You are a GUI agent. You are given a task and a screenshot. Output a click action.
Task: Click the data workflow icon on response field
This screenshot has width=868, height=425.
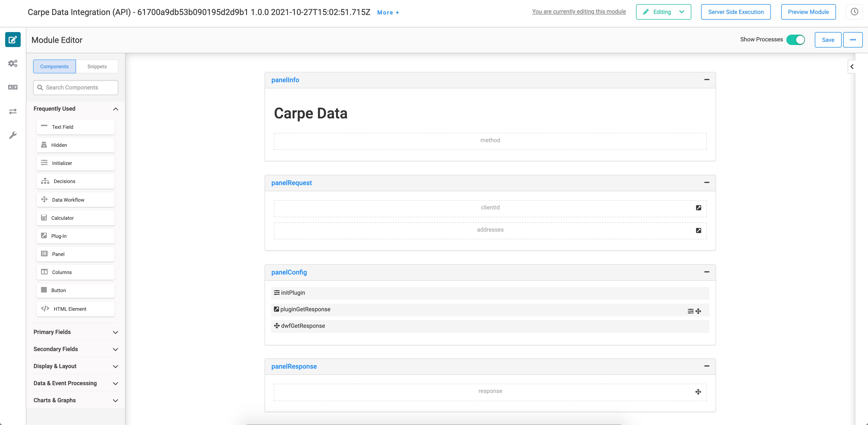click(698, 392)
